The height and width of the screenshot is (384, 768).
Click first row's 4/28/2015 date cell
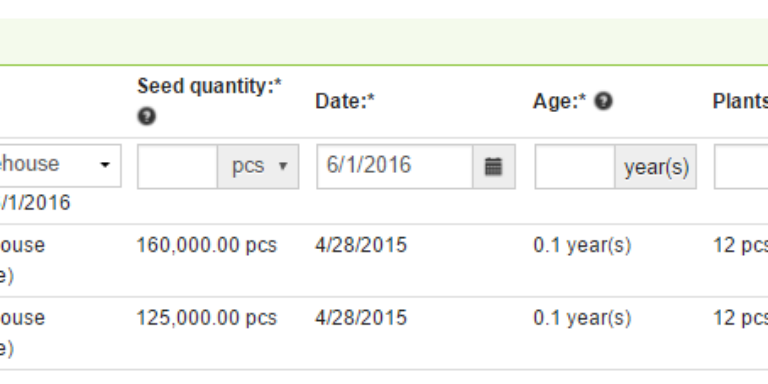tap(361, 245)
